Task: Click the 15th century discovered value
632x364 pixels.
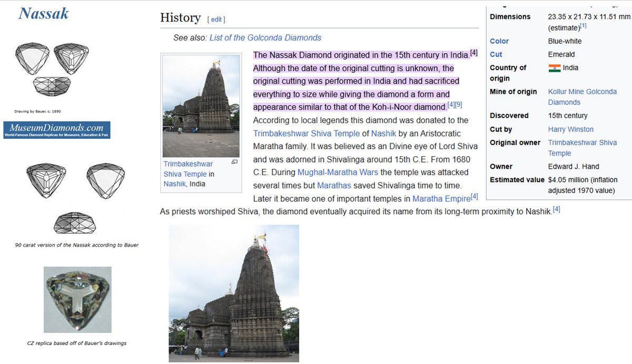Action: click(x=568, y=116)
